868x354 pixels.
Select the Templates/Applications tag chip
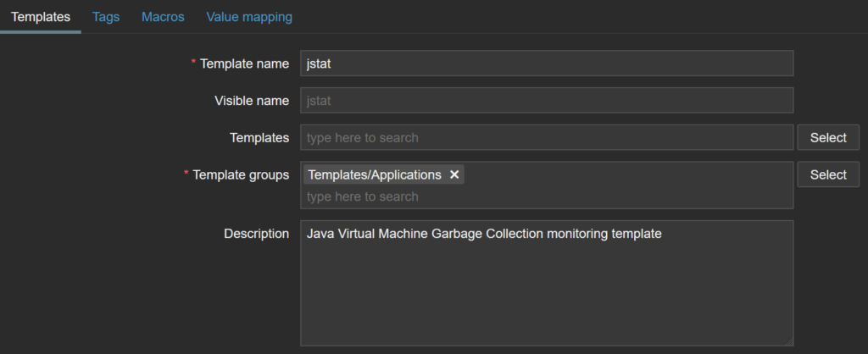click(374, 174)
